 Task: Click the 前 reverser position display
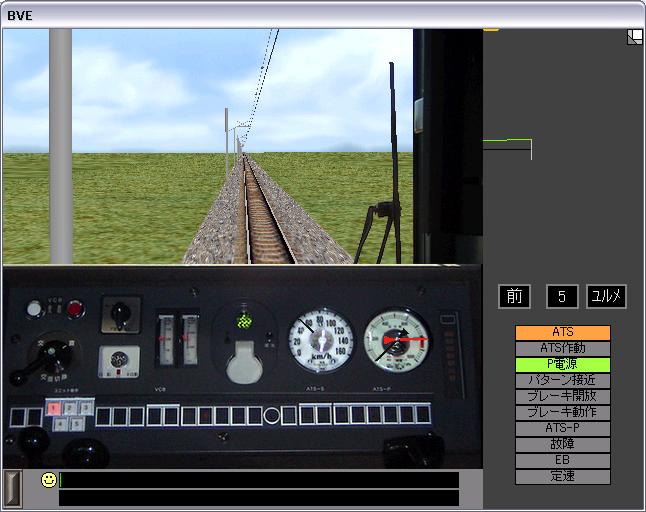point(514,296)
